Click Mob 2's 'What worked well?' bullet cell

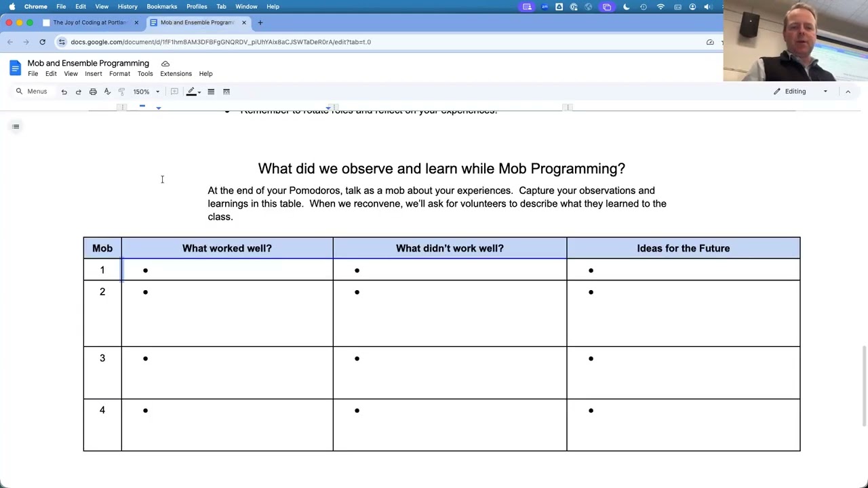click(227, 313)
